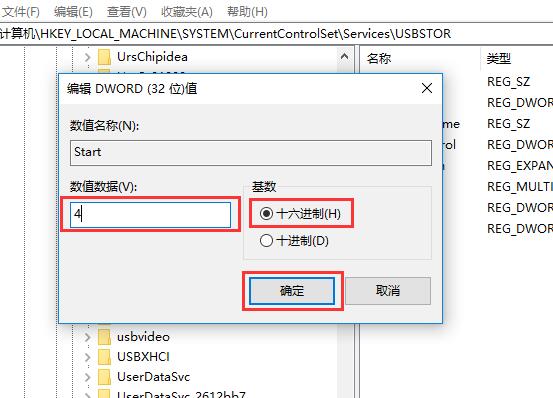Click the 名称 column header
This screenshot has height=398, width=553.
click(379, 59)
